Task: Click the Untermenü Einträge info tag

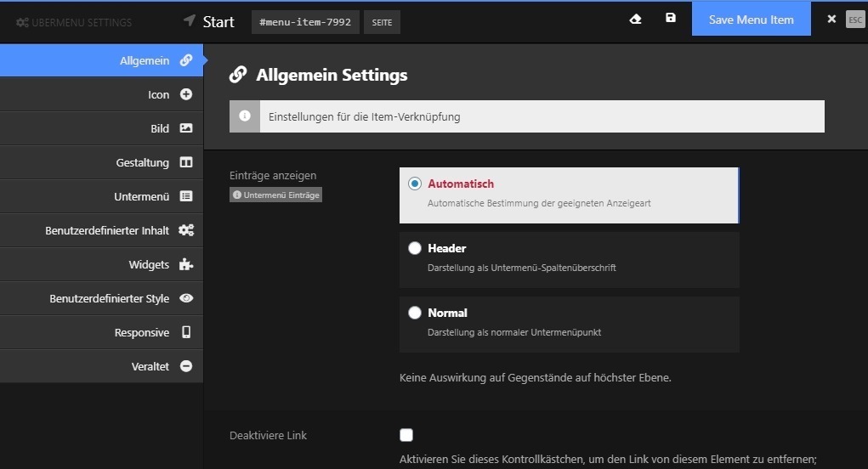Action: pos(275,195)
